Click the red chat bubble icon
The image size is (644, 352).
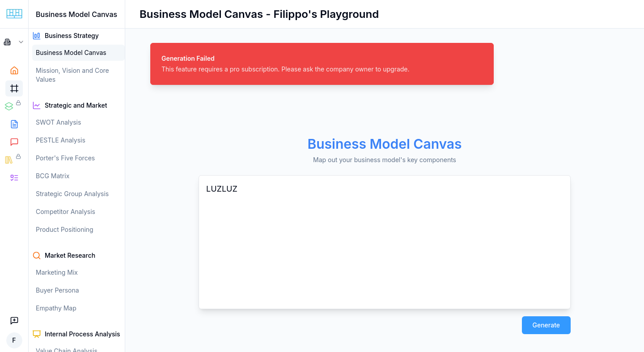pos(14,142)
